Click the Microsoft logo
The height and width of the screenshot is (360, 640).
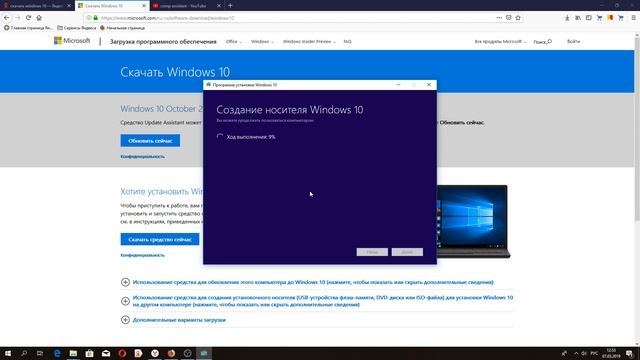[x=72, y=41]
